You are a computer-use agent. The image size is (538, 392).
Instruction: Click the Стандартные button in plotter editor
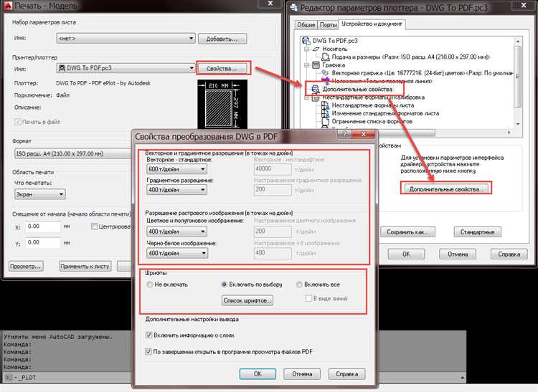click(477, 232)
